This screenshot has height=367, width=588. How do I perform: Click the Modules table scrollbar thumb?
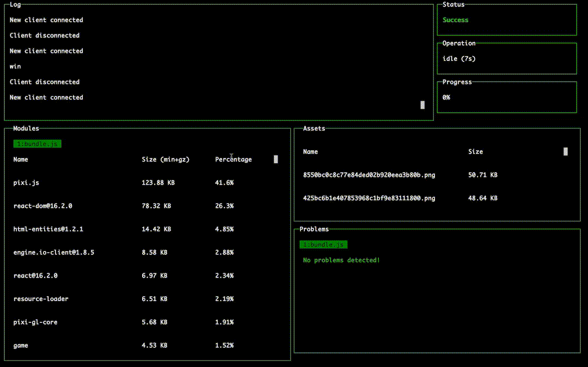point(276,160)
